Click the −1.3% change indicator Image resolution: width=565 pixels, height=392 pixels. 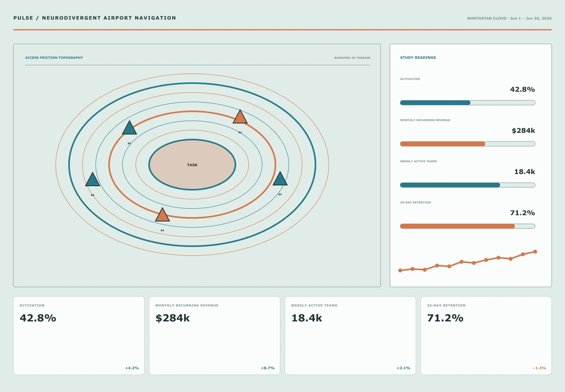tap(539, 368)
